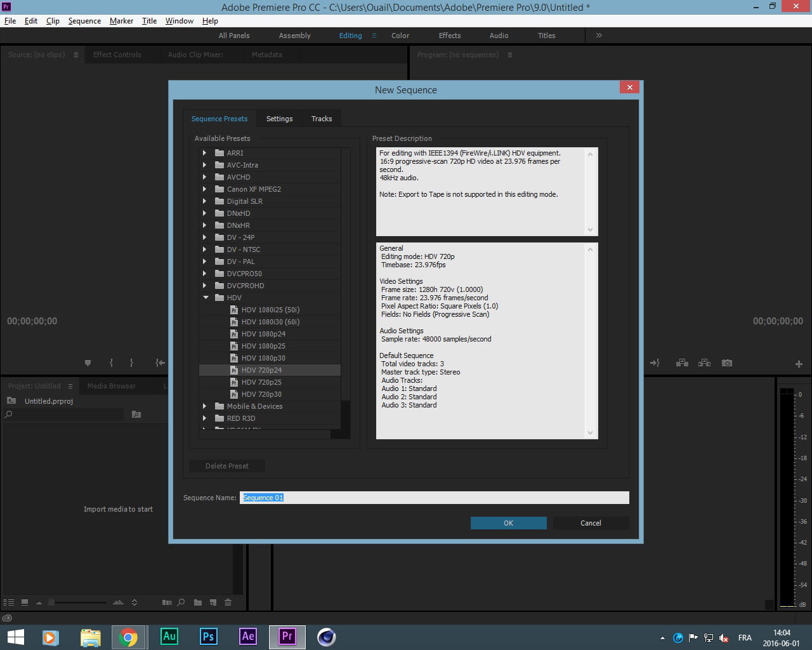Click Clear trash icon in Project panel
812x650 pixels.
(x=228, y=602)
